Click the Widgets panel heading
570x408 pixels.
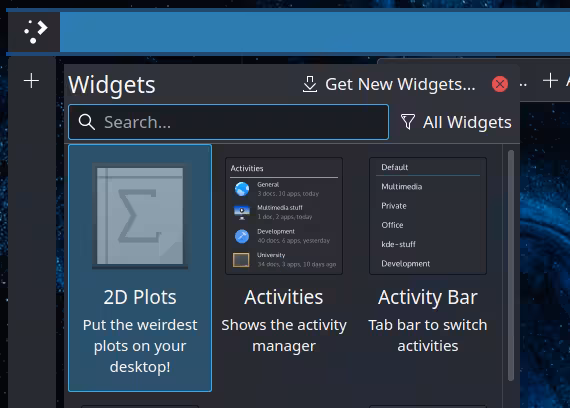tap(112, 85)
